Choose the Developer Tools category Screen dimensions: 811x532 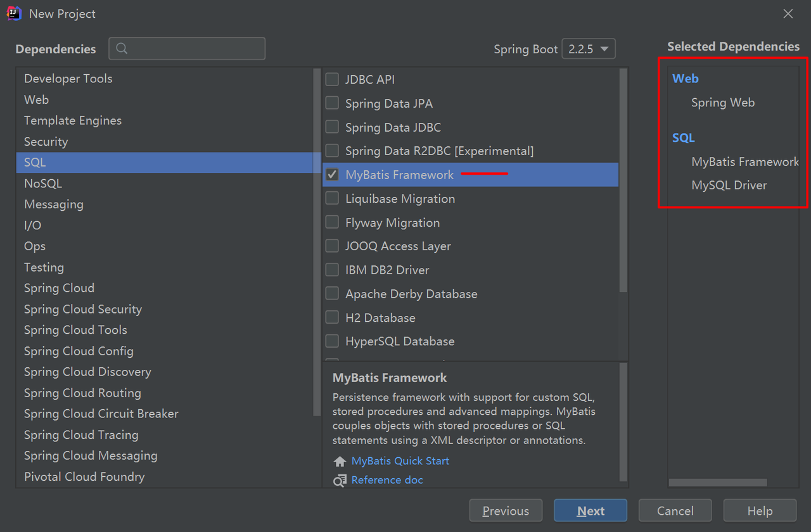pyautogui.click(x=68, y=79)
